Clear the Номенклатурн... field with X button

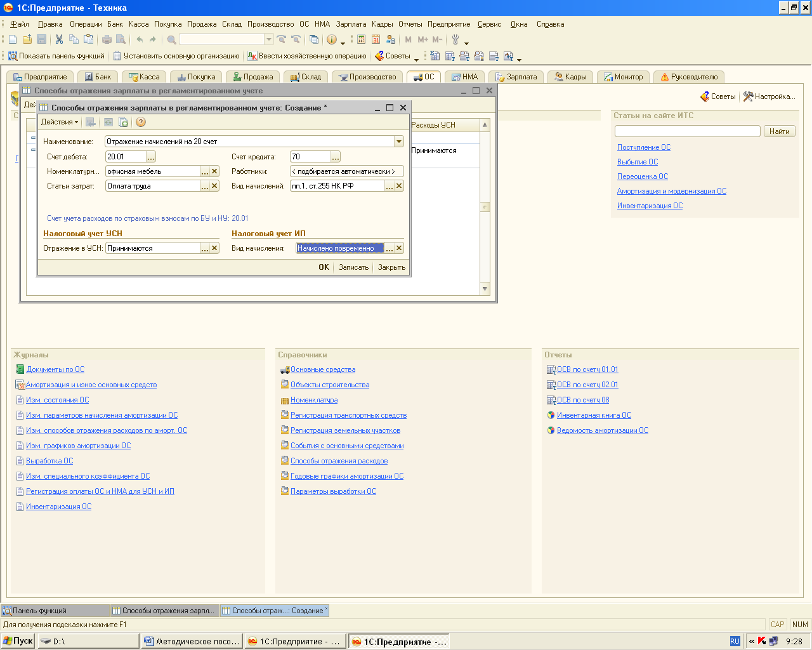[x=214, y=171]
